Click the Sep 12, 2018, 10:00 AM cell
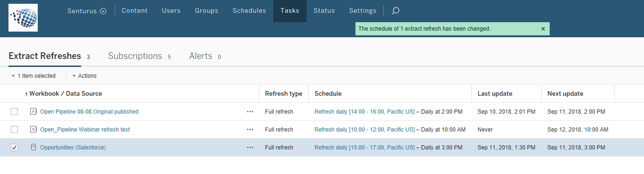 [x=578, y=130]
